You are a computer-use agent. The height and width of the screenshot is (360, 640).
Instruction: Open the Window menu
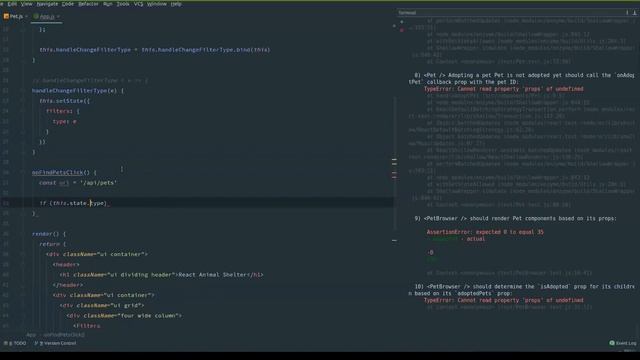[x=157, y=4]
